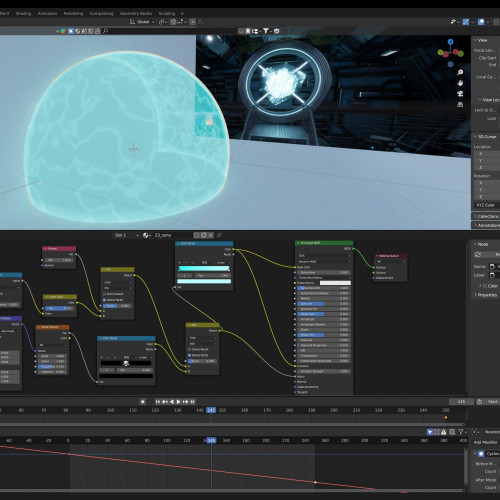Toggle show-errors warning icon in graph editor

click(444, 432)
